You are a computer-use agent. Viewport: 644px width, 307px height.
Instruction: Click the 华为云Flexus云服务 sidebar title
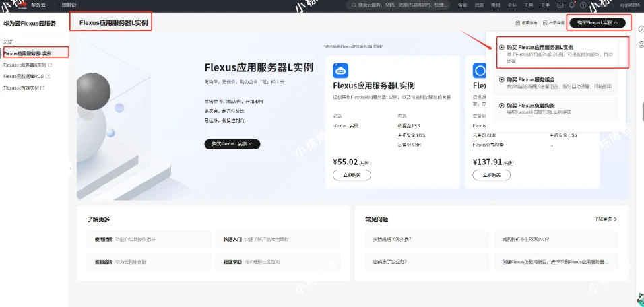(30, 24)
